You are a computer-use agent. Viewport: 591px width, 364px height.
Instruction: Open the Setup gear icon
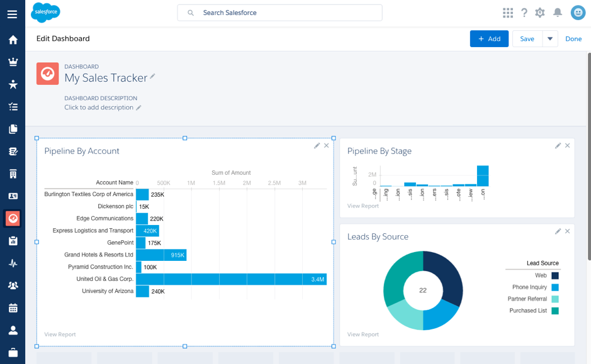pos(540,13)
